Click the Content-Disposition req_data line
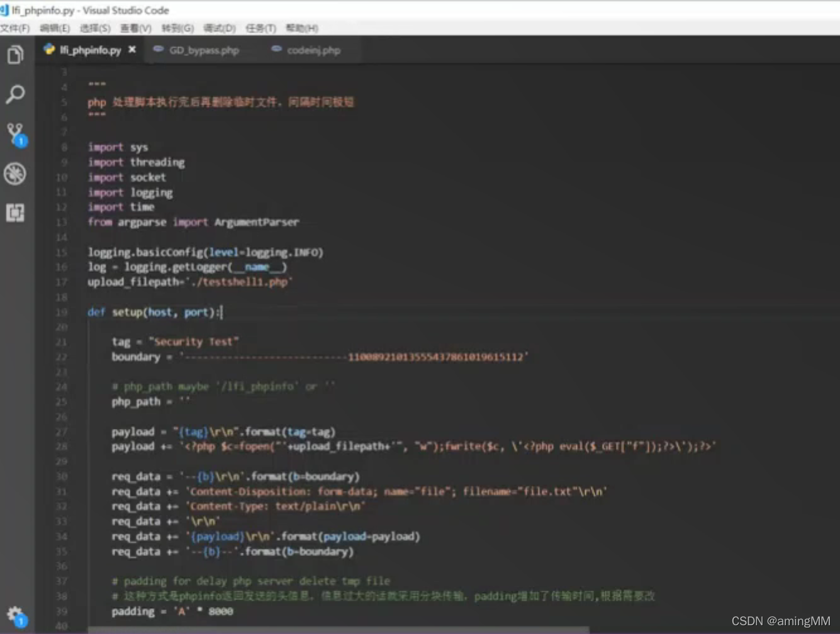The height and width of the screenshot is (634, 840). 359,491
